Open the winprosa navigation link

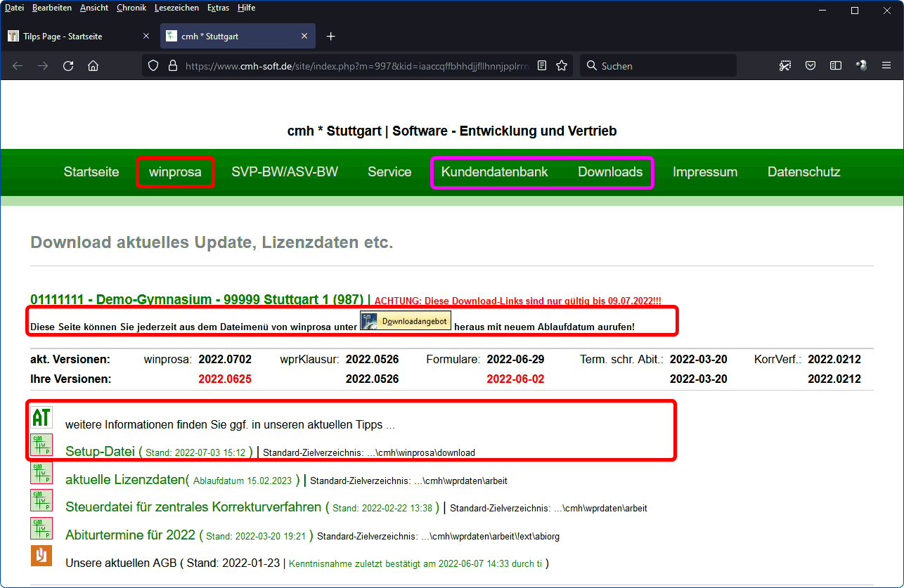pyautogui.click(x=175, y=172)
